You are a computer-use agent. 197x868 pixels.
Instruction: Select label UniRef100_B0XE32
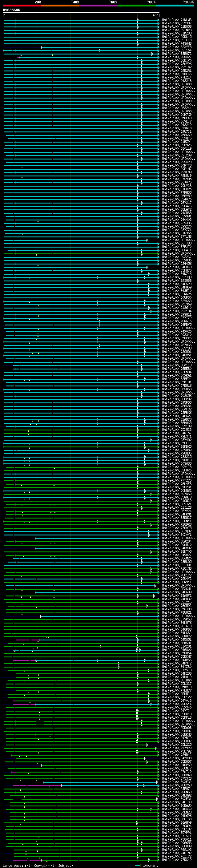tap(177, 782)
